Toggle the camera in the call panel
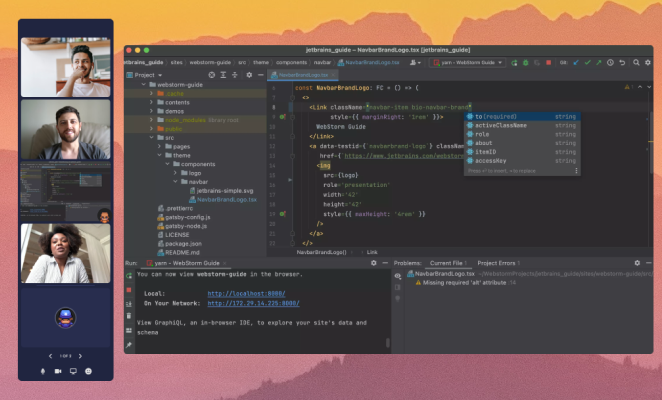This screenshot has height=400, width=662. pyautogui.click(x=58, y=371)
